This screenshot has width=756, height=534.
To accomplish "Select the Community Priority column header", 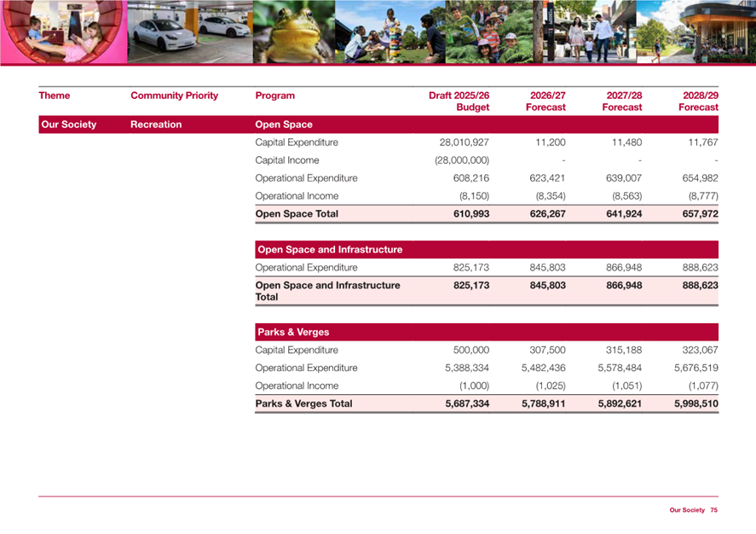I will pos(174,96).
